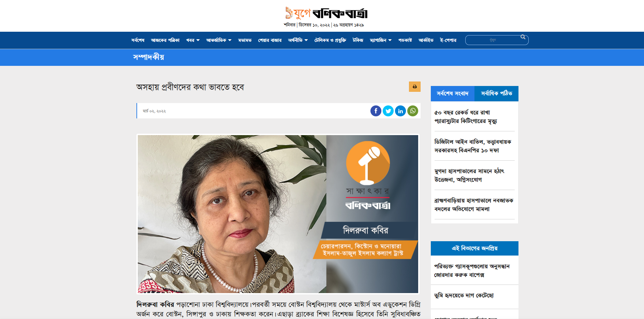Image resolution: width=644 pixels, height=319 pixels.
Task: Expand the আন্তর্জাতিক dropdown menu
Action: [x=219, y=40]
